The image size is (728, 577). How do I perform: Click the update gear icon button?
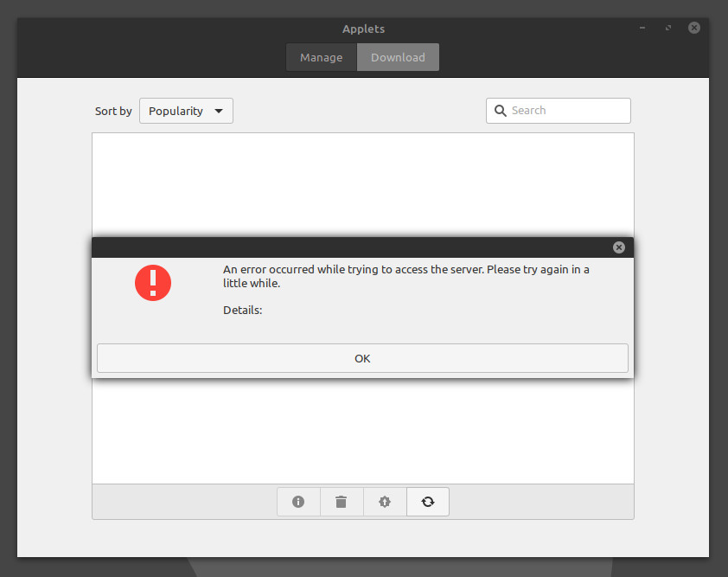pyautogui.click(x=385, y=502)
